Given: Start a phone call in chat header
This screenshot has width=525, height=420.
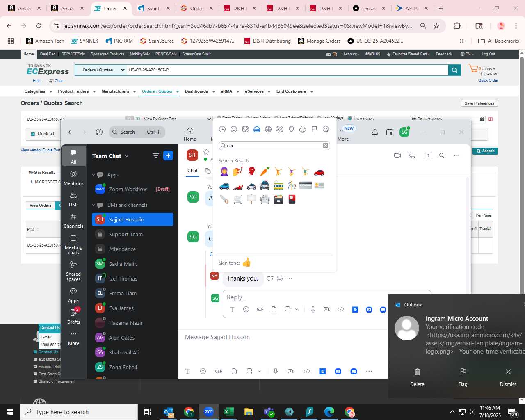Looking at the screenshot, I should click(x=412, y=155).
